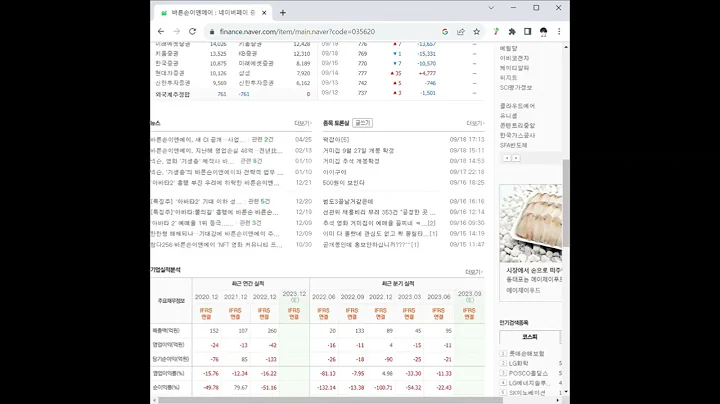This screenshot has width=720, height=404.
Task: Click sidebar stock 이비코전자
Action: click(x=514, y=58)
